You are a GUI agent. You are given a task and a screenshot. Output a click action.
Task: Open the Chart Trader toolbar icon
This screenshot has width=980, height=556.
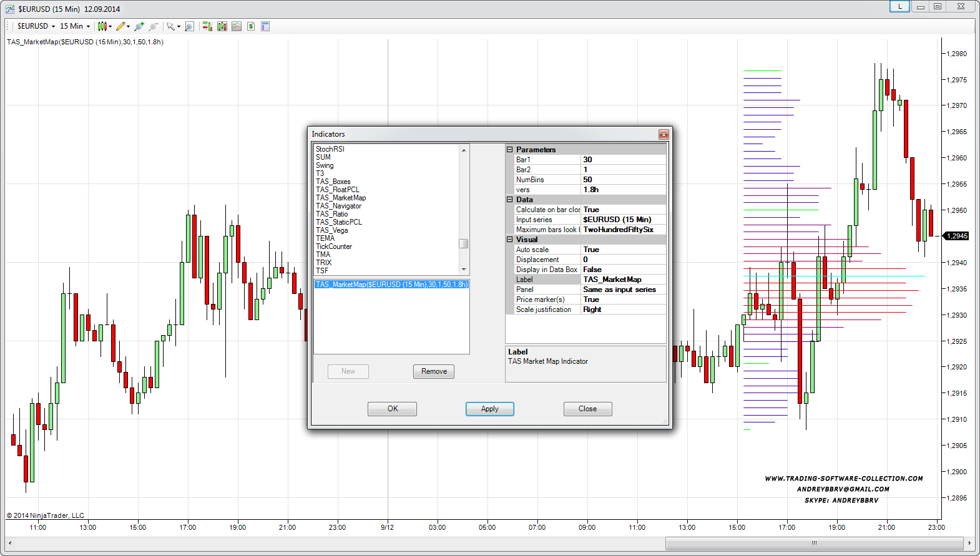coord(207,26)
